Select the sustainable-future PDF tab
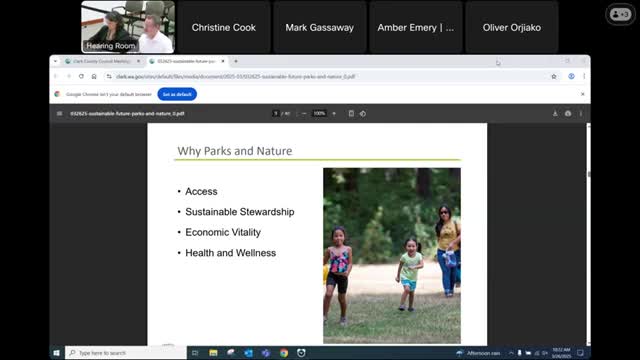 pos(187,61)
